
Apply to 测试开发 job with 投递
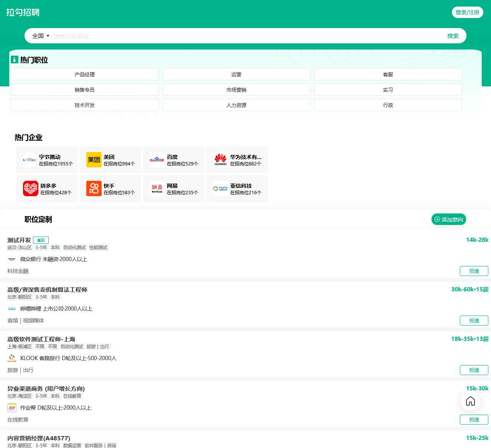click(x=474, y=271)
